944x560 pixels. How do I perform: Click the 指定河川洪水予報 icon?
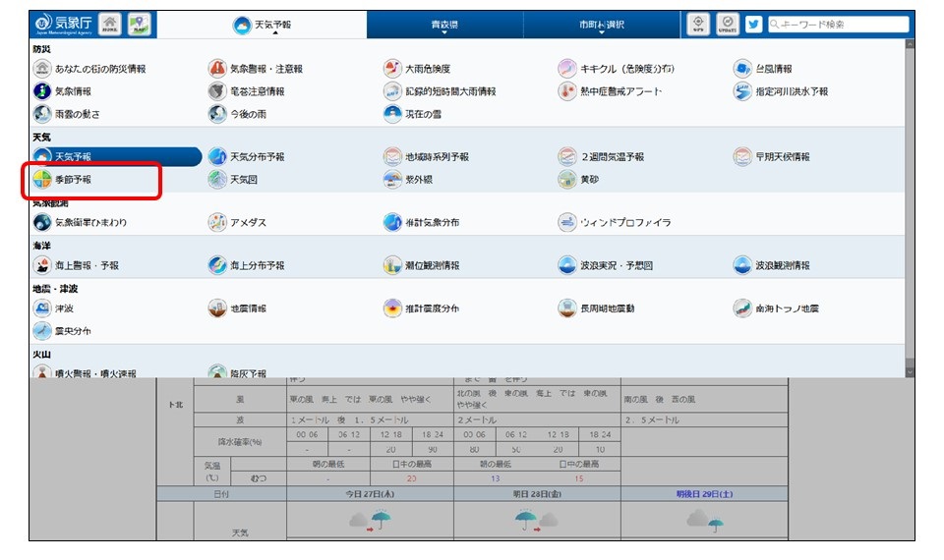tap(742, 91)
